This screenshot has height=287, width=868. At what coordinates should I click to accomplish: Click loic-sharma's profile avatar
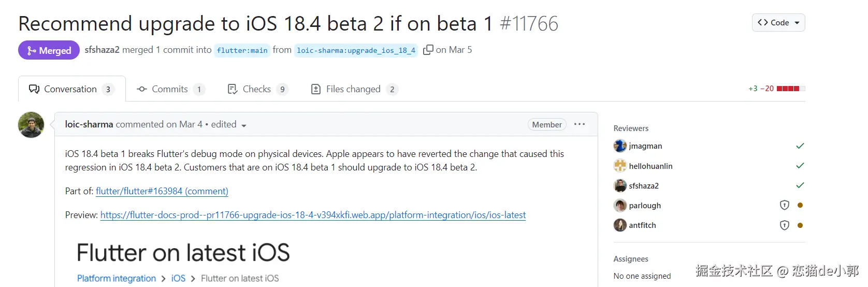[31, 125]
